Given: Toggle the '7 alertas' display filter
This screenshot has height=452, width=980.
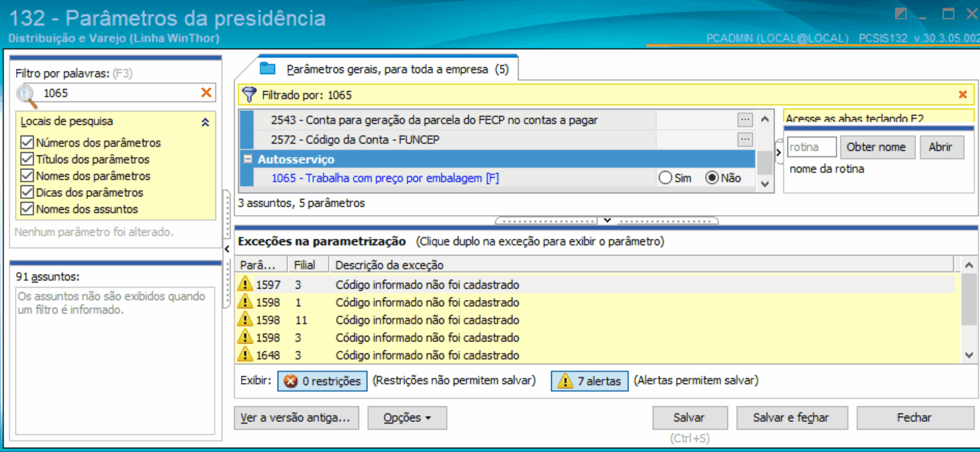Looking at the screenshot, I should pos(589,381).
